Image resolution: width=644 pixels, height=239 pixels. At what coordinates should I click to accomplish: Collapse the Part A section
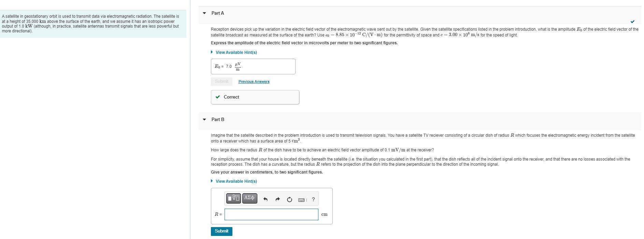coord(204,13)
